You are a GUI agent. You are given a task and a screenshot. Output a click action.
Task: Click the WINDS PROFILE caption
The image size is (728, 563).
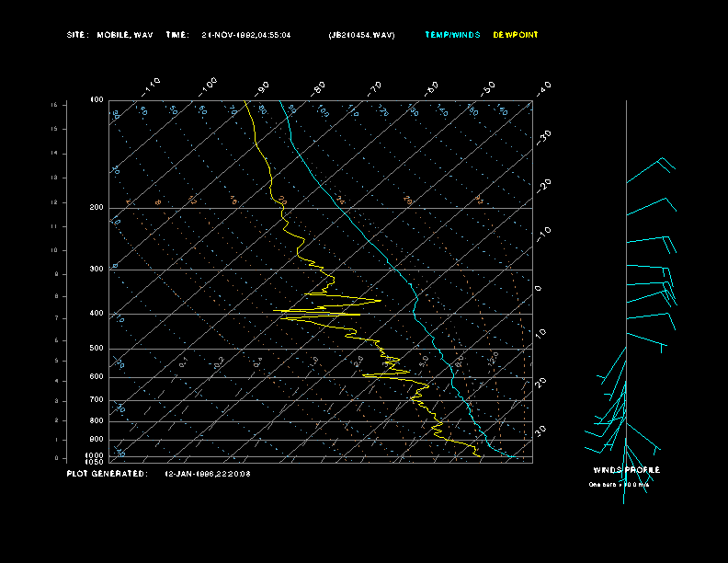pos(626,470)
